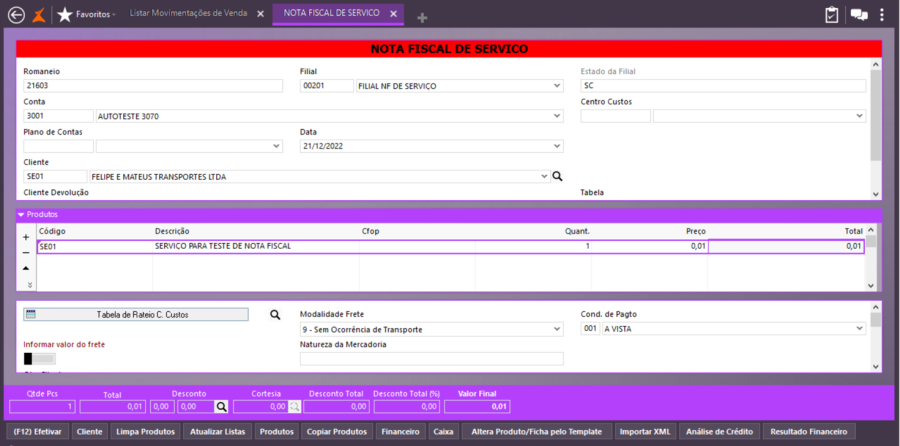
Task: Click the Cliente code field SE01
Action: (55, 177)
